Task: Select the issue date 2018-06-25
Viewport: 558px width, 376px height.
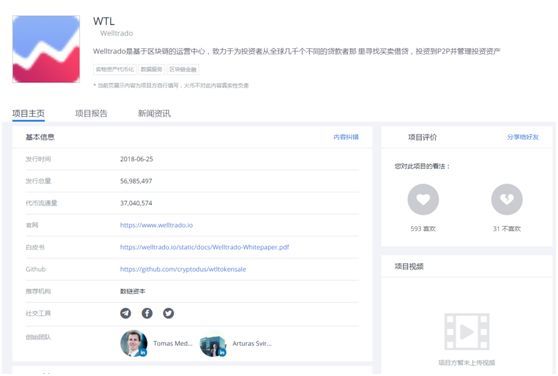Action: coord(136,159)
